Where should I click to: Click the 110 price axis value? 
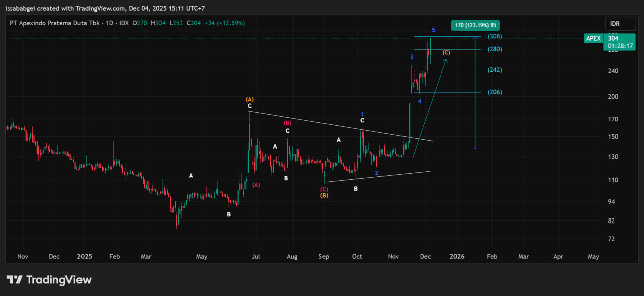[614, 180]
